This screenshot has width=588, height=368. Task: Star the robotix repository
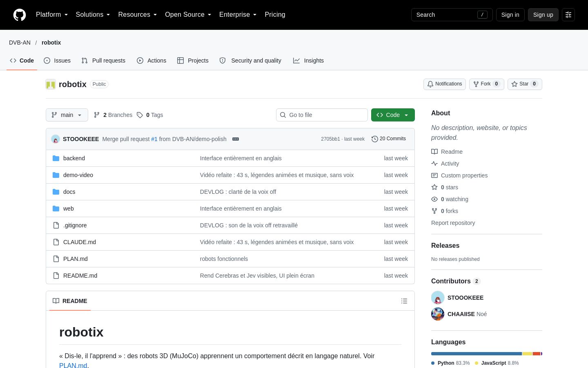pyautogui.click(x=525, y=84)
